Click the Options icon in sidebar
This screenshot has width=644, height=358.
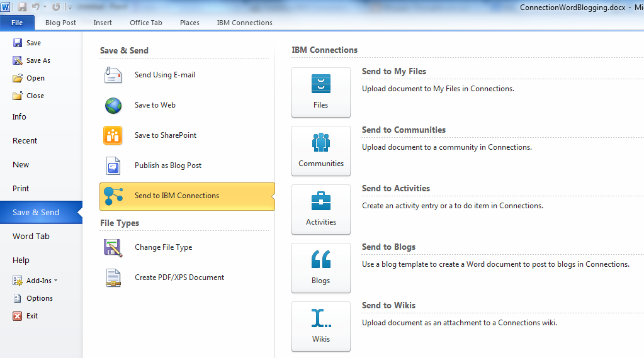18,298
